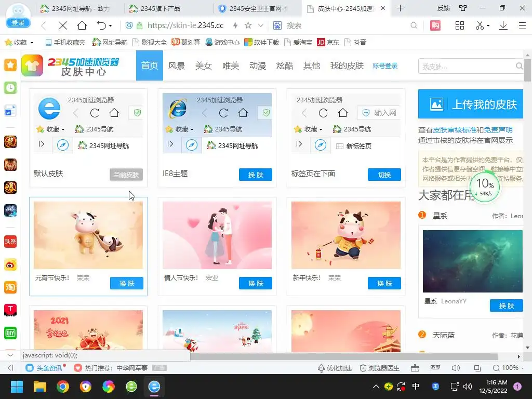532x399 pixels.
Task: Open the 免责声明 link
Action: tap(498, 129)
